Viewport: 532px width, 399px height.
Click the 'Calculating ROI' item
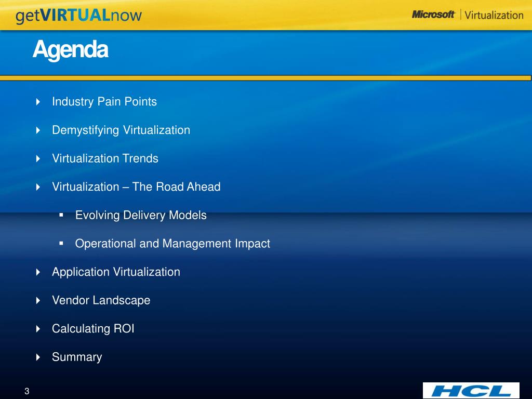93,328
